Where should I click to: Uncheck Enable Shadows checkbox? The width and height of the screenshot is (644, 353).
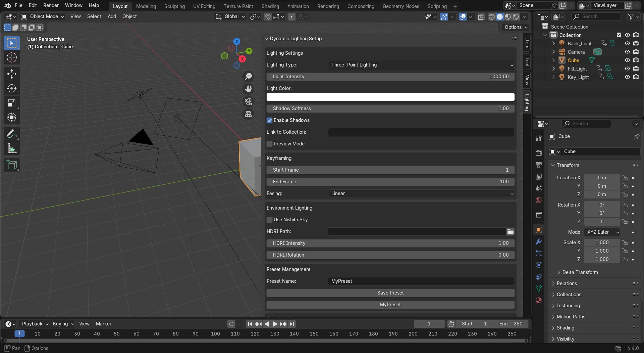tap(269, 120)
